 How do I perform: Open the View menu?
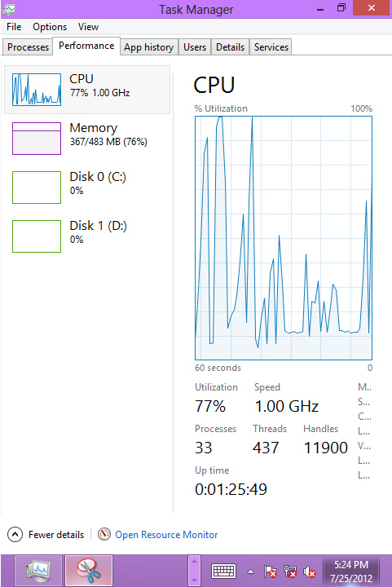point(88,27)
